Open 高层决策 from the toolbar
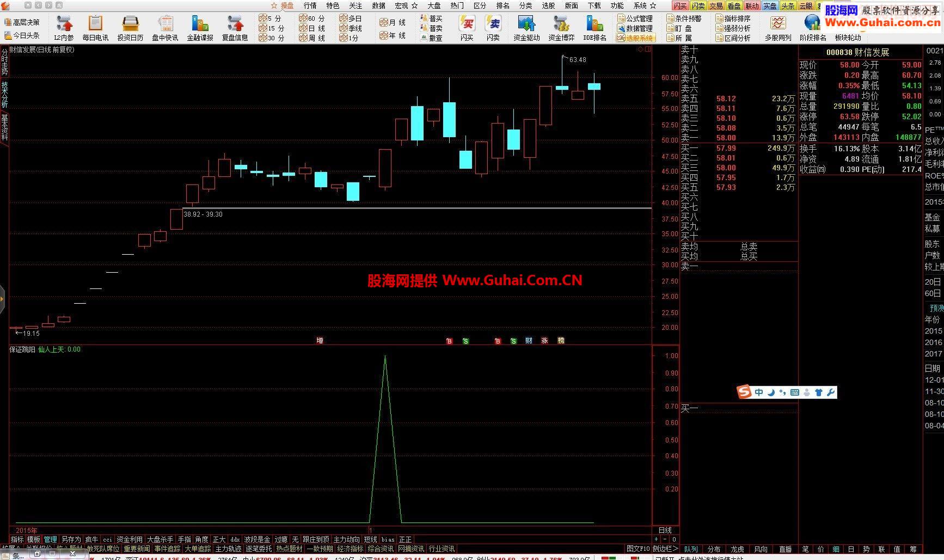 tap(22, 22)
